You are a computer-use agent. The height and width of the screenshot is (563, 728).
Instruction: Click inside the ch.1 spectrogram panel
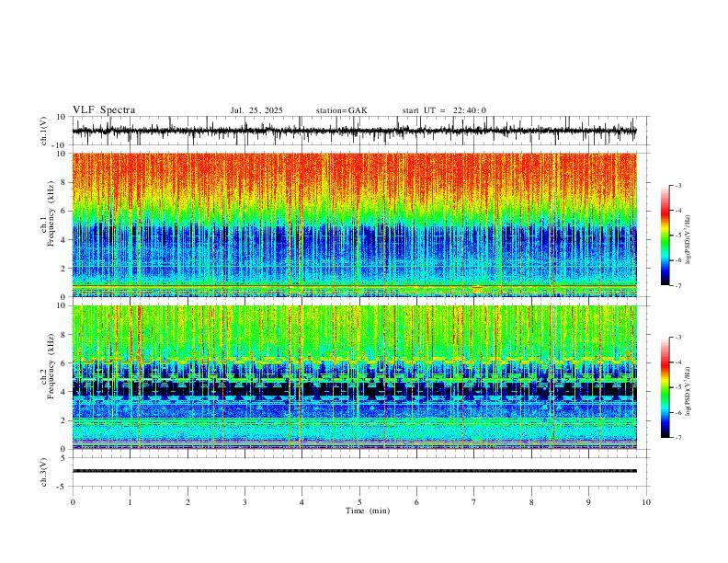point(354,224)
